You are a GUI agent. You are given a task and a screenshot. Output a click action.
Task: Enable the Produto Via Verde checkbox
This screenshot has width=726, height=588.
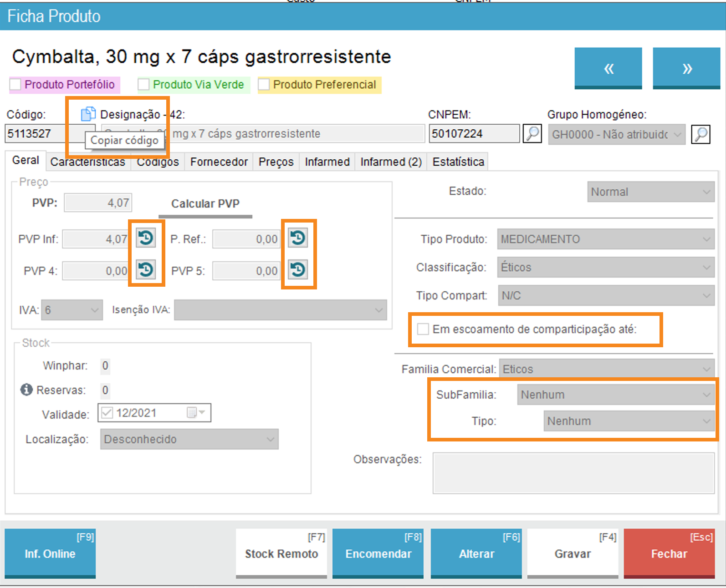pos(143,85)
